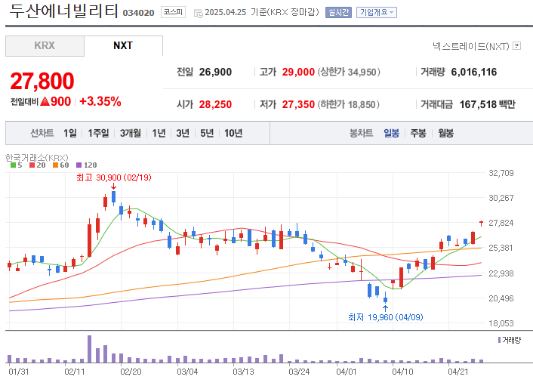533x392 pixels.
Task: Click the 02/11 date axis label
Action: pyautogui.click(x=75, y=372)
